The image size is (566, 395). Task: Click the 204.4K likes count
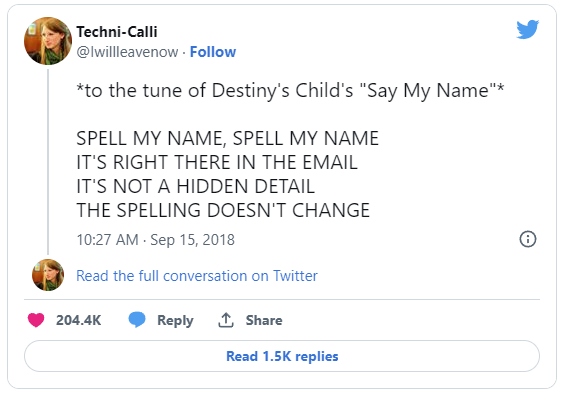pos(78,320)
